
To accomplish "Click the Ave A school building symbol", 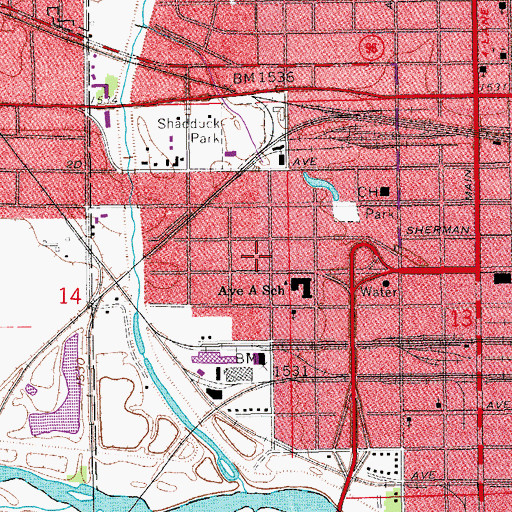I will pos(302,288).
